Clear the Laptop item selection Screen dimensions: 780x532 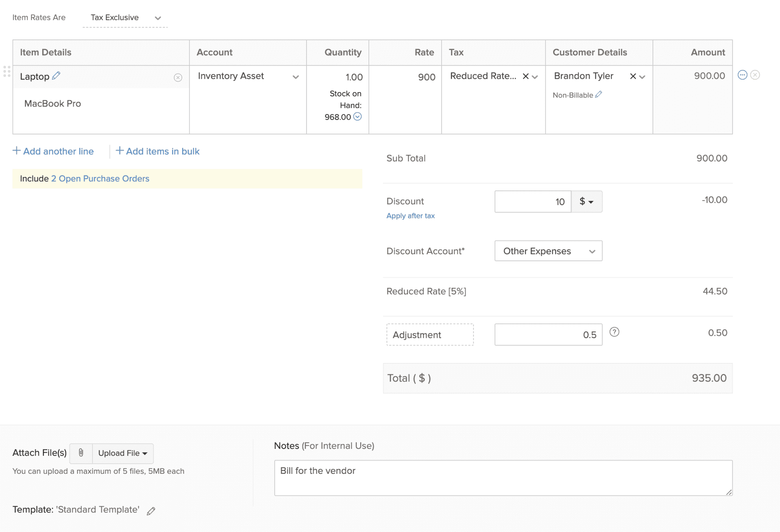(178, 78)
